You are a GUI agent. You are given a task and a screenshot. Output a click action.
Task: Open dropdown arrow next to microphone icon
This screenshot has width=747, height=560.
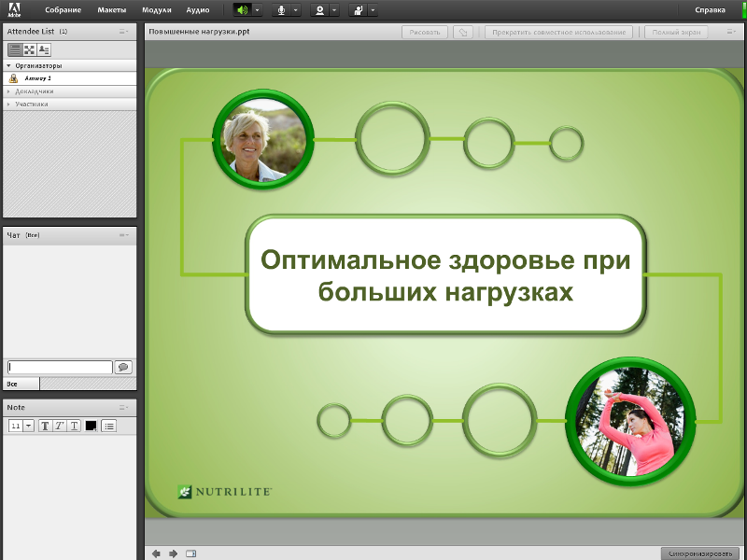point(296,10)
